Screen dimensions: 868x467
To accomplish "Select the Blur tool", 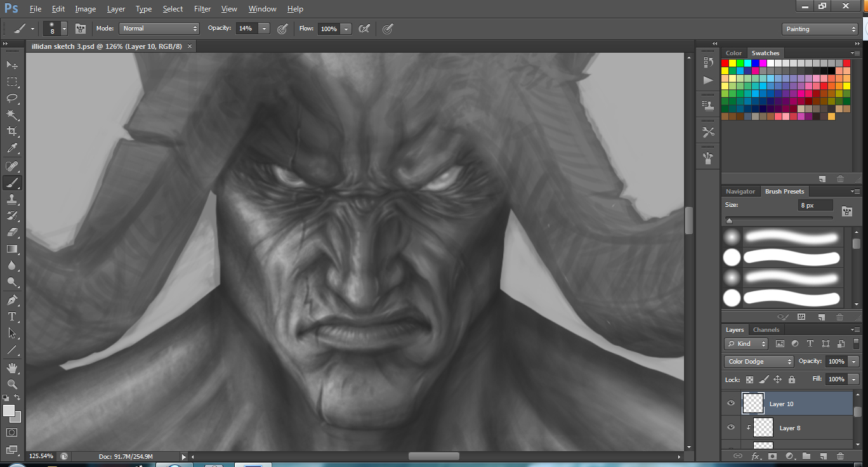I will coord(12,265).
